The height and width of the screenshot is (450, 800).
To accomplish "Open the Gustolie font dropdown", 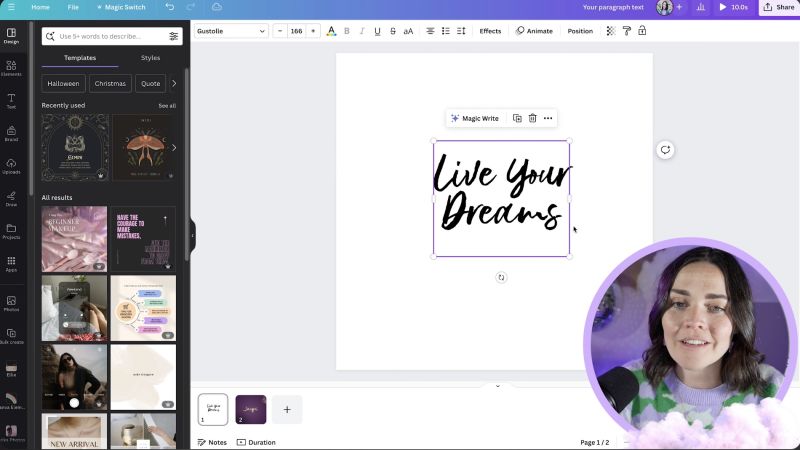I will 231,31.
